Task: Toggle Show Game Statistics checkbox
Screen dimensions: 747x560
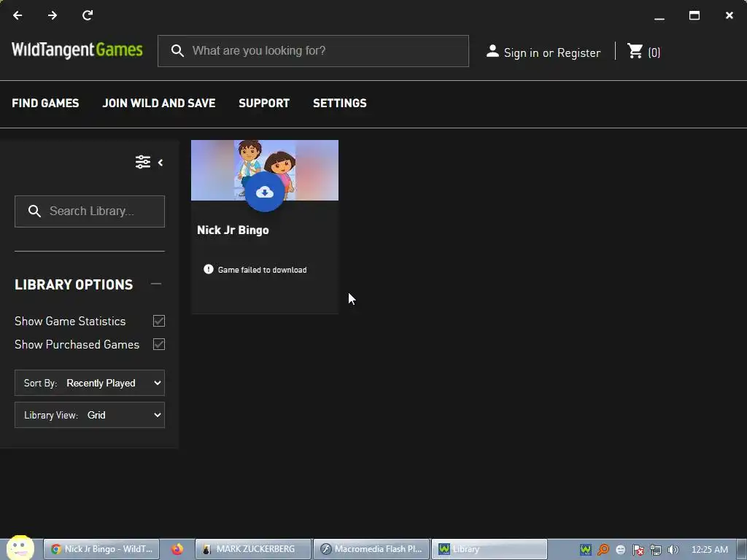Action: point(159,321)
